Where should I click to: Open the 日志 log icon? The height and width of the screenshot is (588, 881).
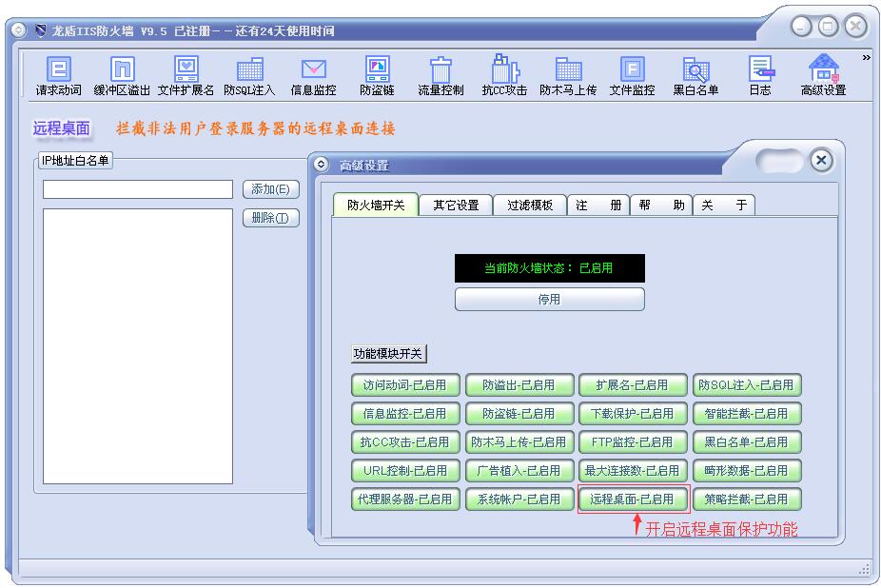(760, 76)
